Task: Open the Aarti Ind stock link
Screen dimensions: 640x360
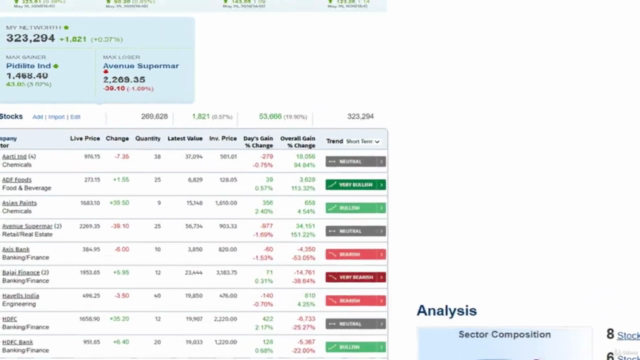Action: tap(14, 157)
